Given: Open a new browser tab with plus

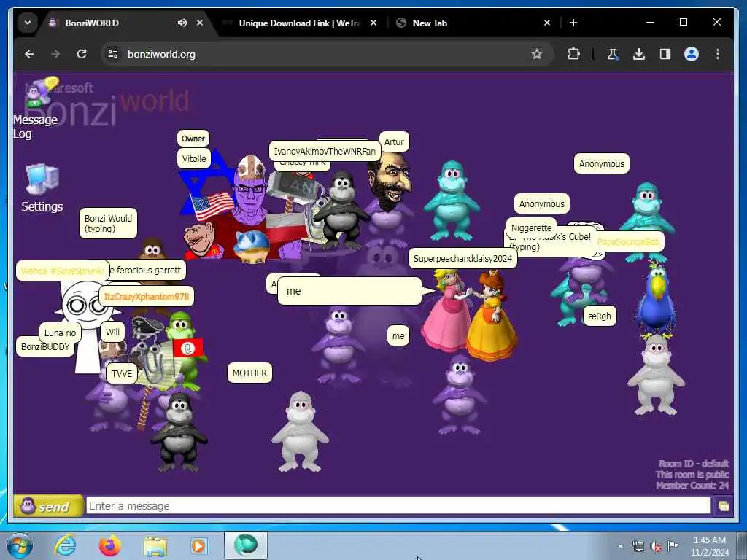Looking at the screenshot, I should click(573, 23).
